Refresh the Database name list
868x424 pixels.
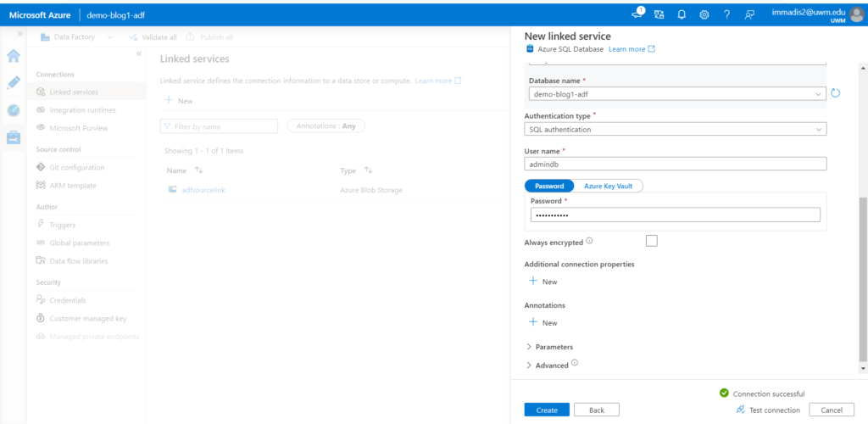click(836, 93)
